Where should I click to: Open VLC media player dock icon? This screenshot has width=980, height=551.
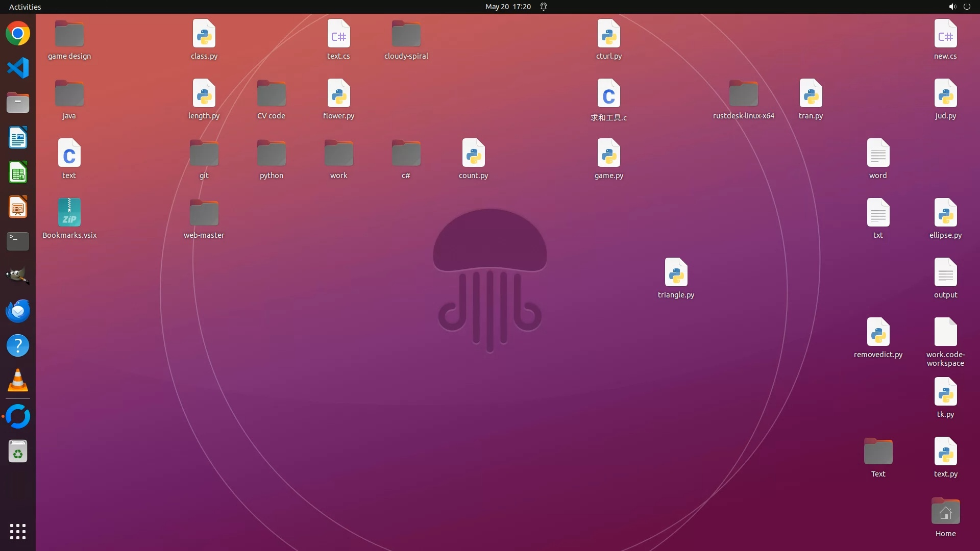pyautogui.click(x=18, y=380)
